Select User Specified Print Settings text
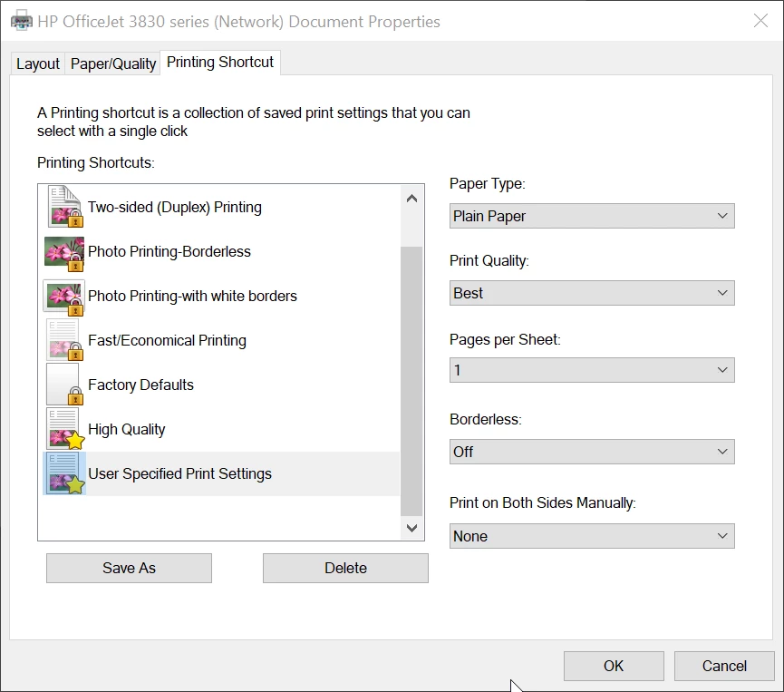784x692 pixels. point(180,473)
